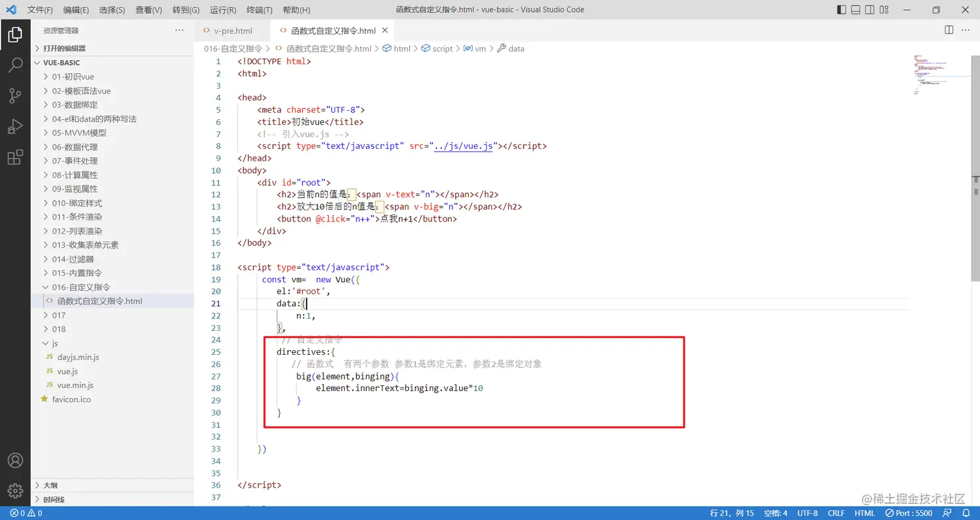Open the 转到(G) menu
Image resolution: width=980 pixels, height=520 pixels.
(186, 10)
